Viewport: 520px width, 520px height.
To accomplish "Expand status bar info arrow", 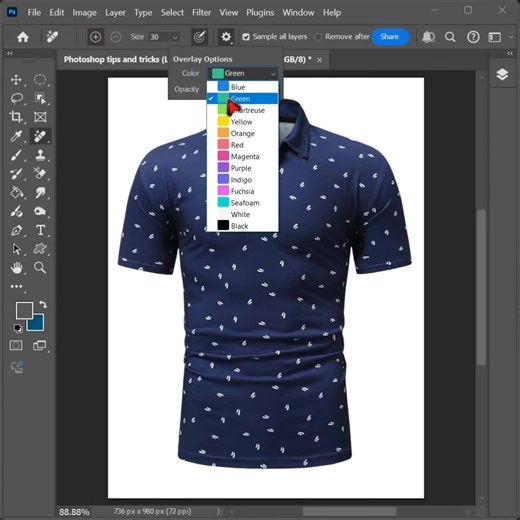I will (219, 511).
